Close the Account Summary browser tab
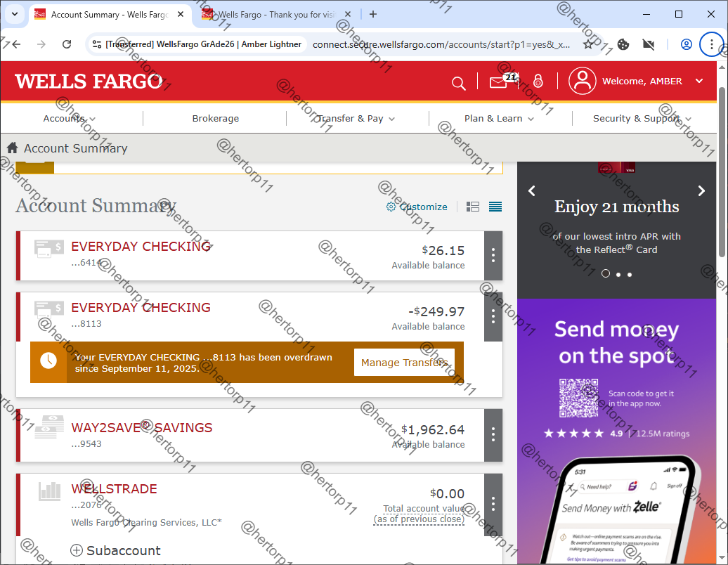The width and height of the screenshot is (728, 565). point(181,14)
